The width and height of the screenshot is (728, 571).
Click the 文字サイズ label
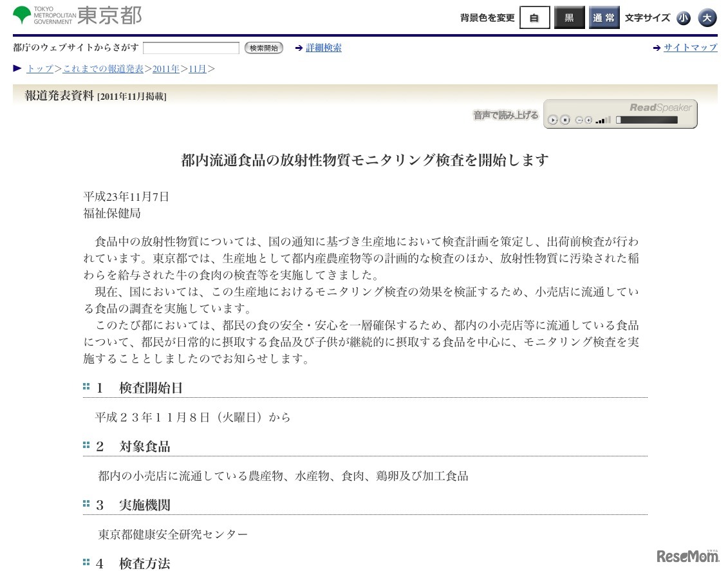pos(648,17)
